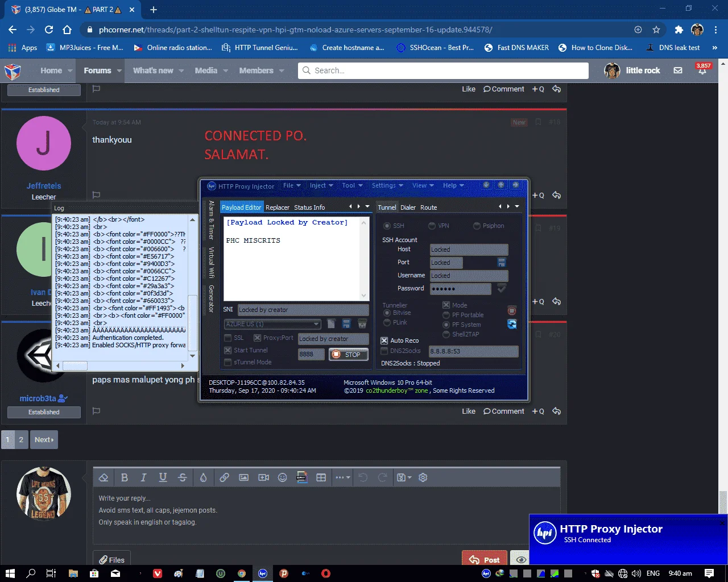Expand the Forums navigation chevron
Viewport: 728px width, 582px height.
pyautogui.click(x=119, y=70)
